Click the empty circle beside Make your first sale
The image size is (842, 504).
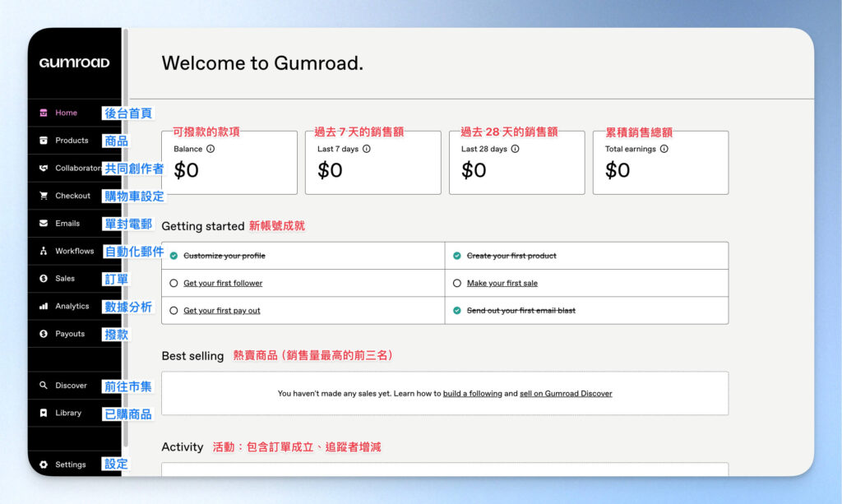pyautogui.click(x=457, y=283)
